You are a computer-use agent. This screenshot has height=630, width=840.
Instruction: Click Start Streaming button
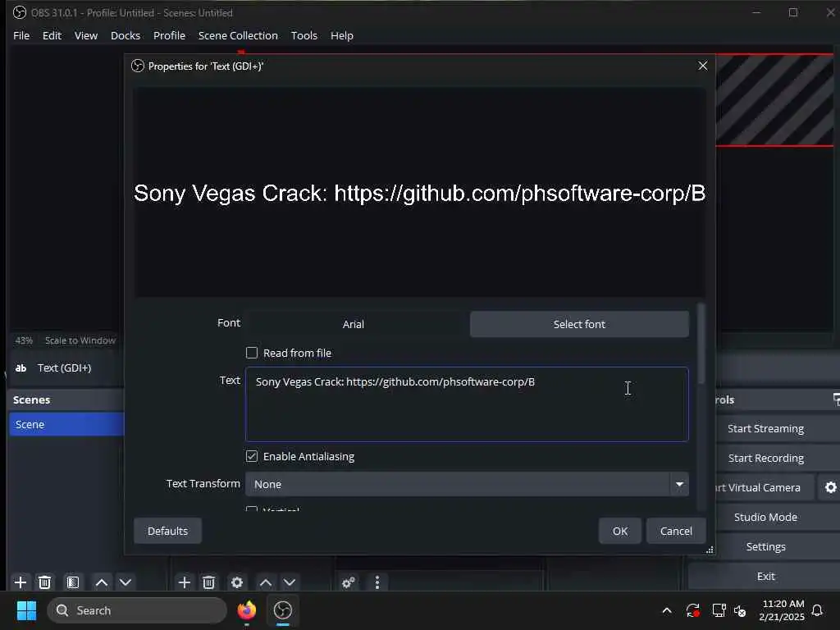pos(765,428)
